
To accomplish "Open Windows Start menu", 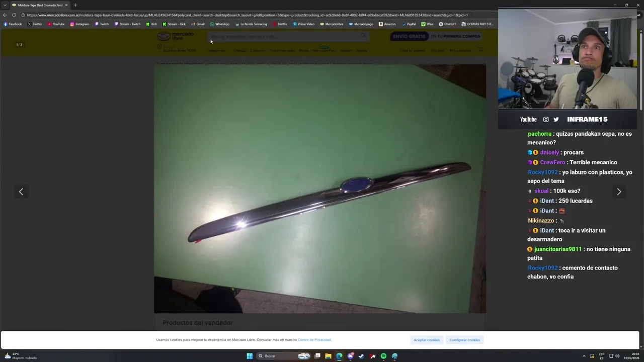I will 250,356.
